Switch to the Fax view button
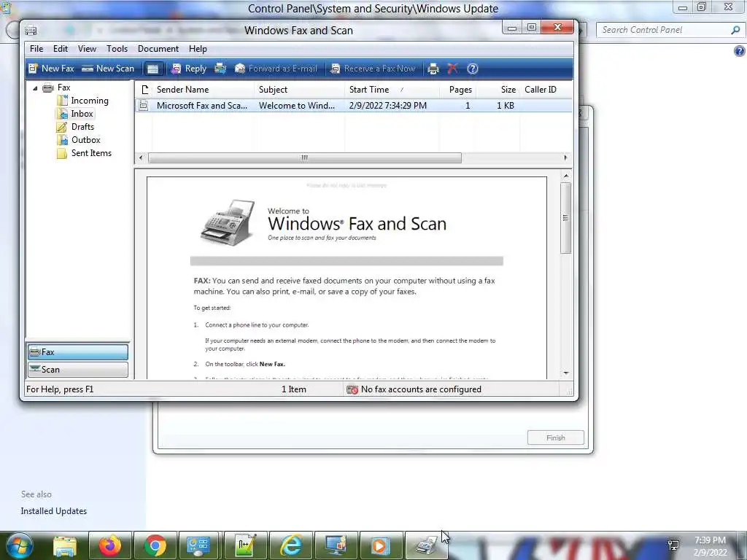Viewport: 747px width, 560px height. tap(78, 352)
